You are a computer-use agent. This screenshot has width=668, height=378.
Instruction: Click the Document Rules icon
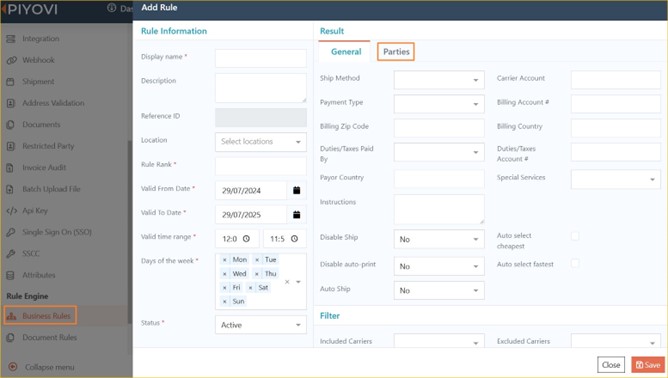pyautogui.click(x=11, y=338)
